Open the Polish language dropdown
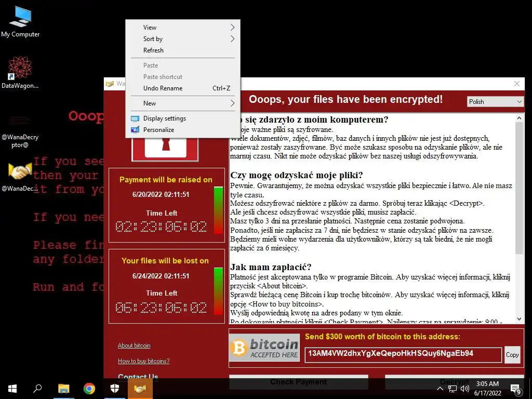The height and width of the screenshot is (399, 532). (495, 101)
